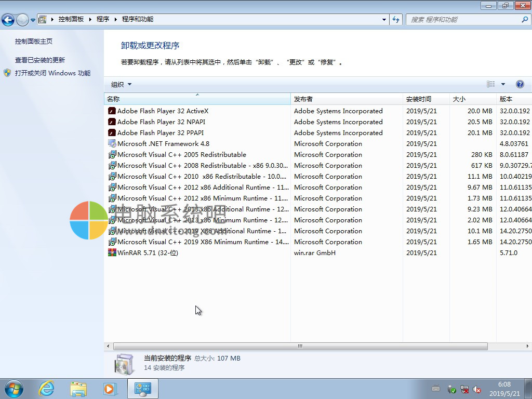Open 查看已安装的更新 link
The image size is (532, 399).
point(39,60)
